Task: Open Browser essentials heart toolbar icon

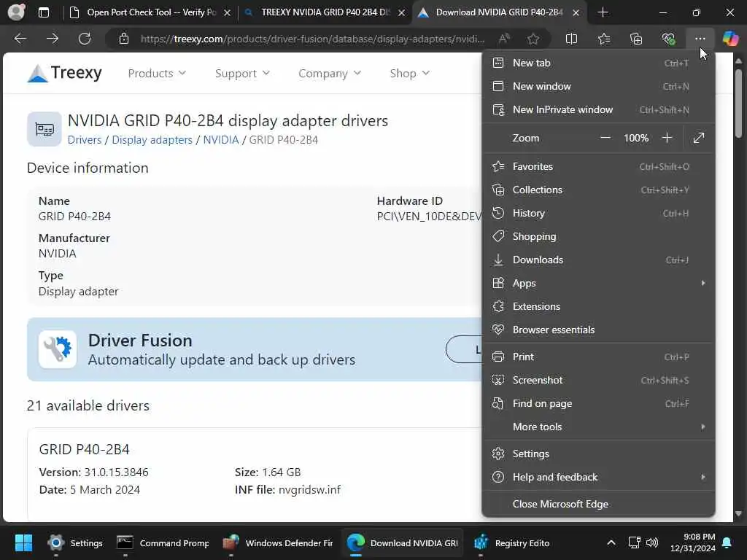Action: click(x=668, y=39)
